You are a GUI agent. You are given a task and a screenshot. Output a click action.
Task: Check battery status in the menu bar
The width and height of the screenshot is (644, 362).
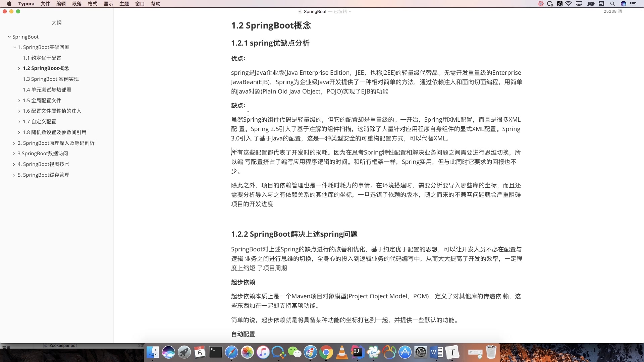coord(590,4)
